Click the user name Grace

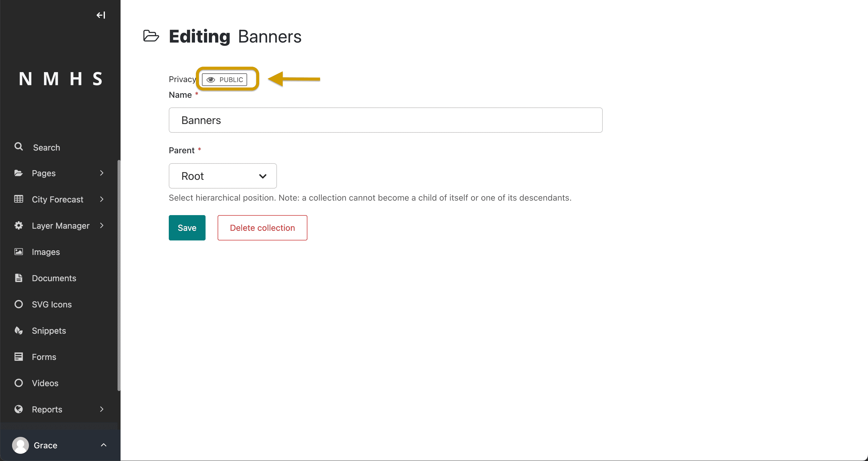46,445
